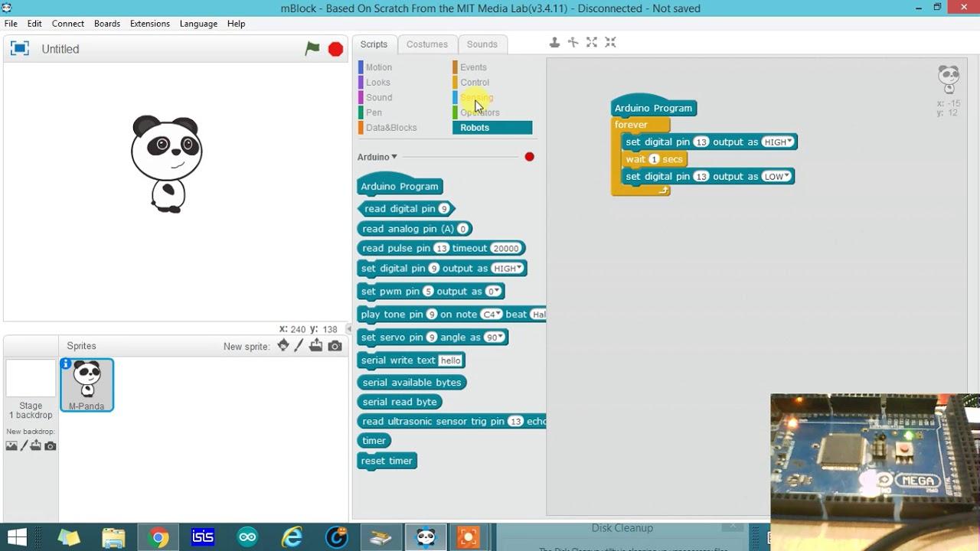Viewport: 980px width, 551px height.
Task: Select the Delete scissors tool
Action: click(573, 43)
